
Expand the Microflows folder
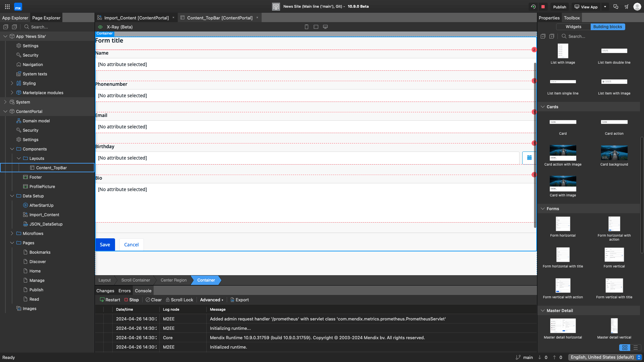point(12,233)
